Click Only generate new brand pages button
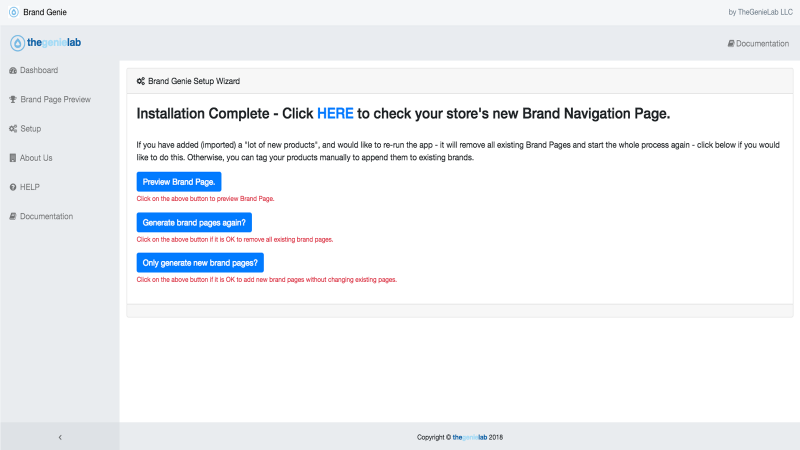Screen dimensions: 800x450 pos(200,263)
